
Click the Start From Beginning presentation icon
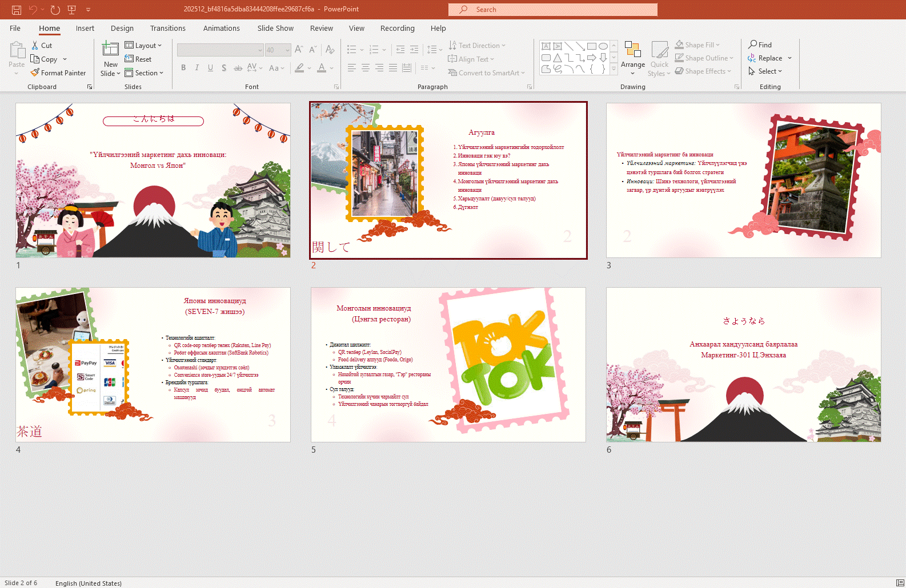pyautogui.click(x=72, y=10)
